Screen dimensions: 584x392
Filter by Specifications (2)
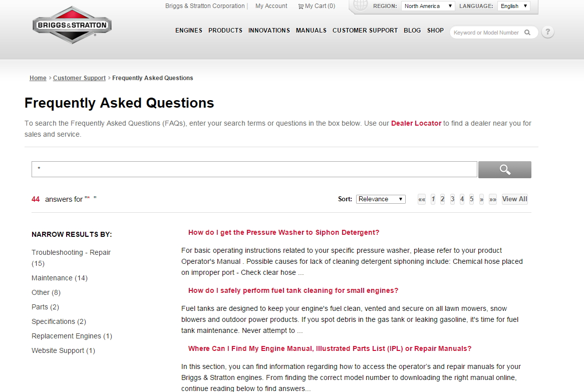coord(59,321)
